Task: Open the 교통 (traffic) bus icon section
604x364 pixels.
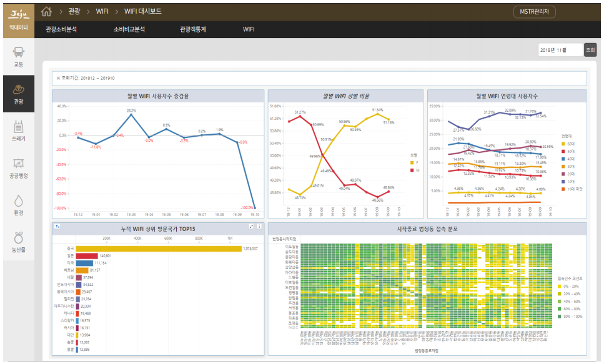Action: tap(18, 56)
